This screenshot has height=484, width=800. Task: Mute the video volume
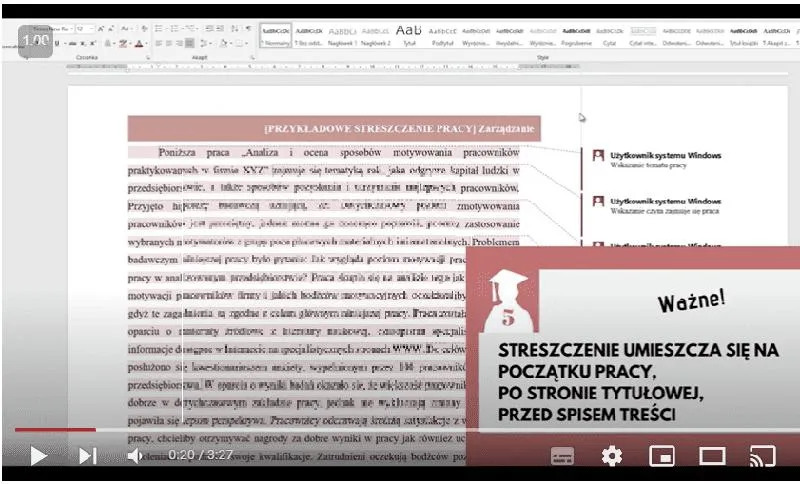[x=135, y=455]
